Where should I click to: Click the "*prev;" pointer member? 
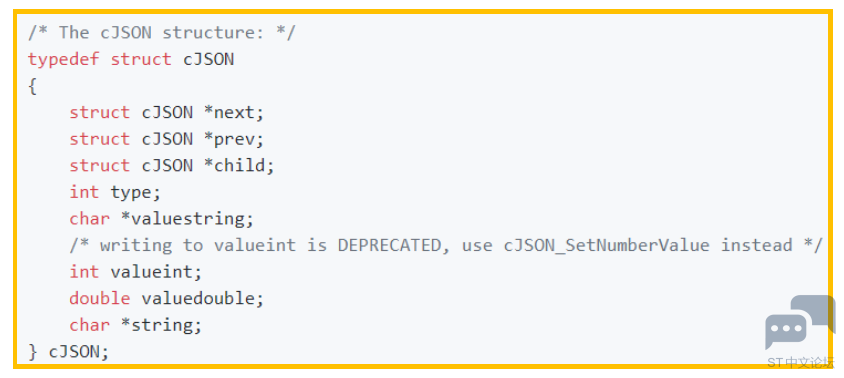[x=234, y=139]
